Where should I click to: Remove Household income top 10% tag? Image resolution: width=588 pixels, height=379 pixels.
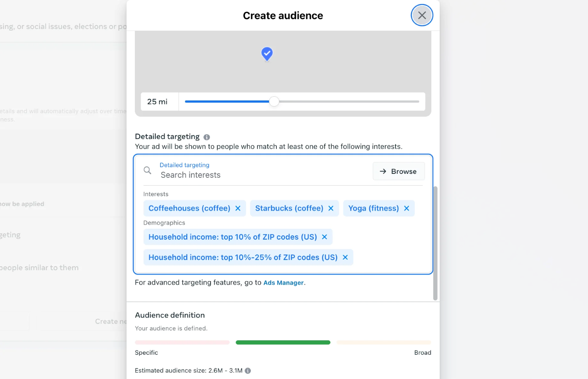pos(325,237)
